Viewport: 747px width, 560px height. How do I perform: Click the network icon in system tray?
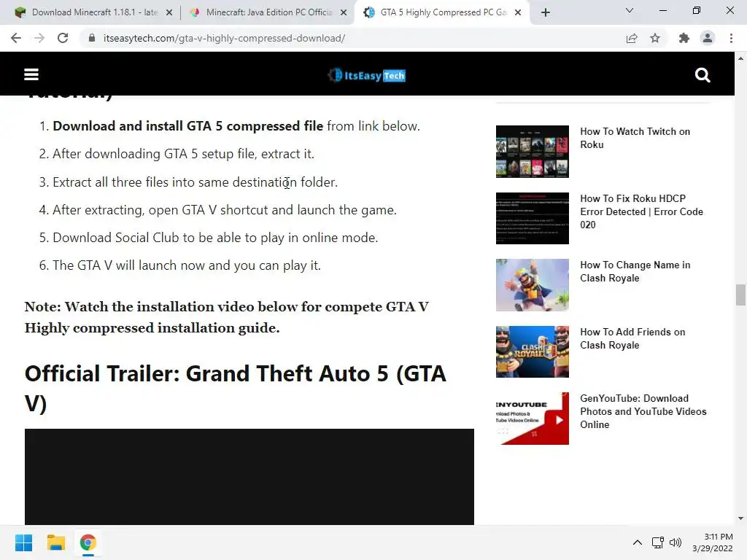point(658,542)
